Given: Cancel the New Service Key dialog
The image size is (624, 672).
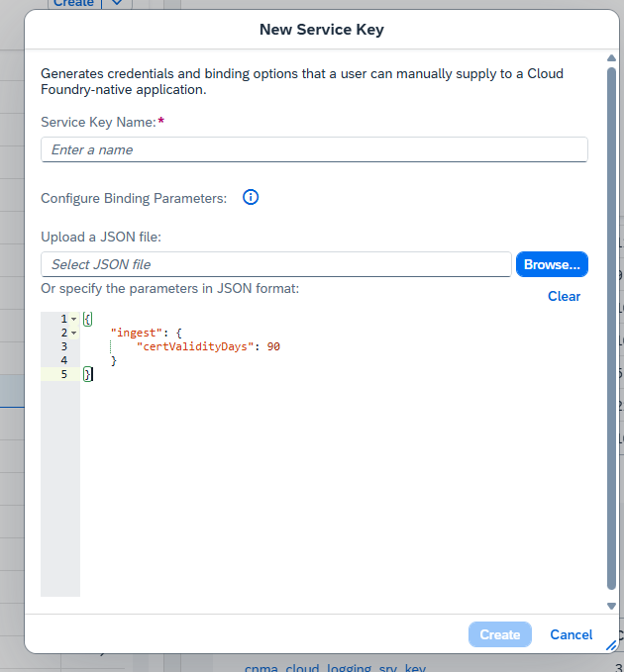Looking at the screenshot, I should (x=572, y=634).
